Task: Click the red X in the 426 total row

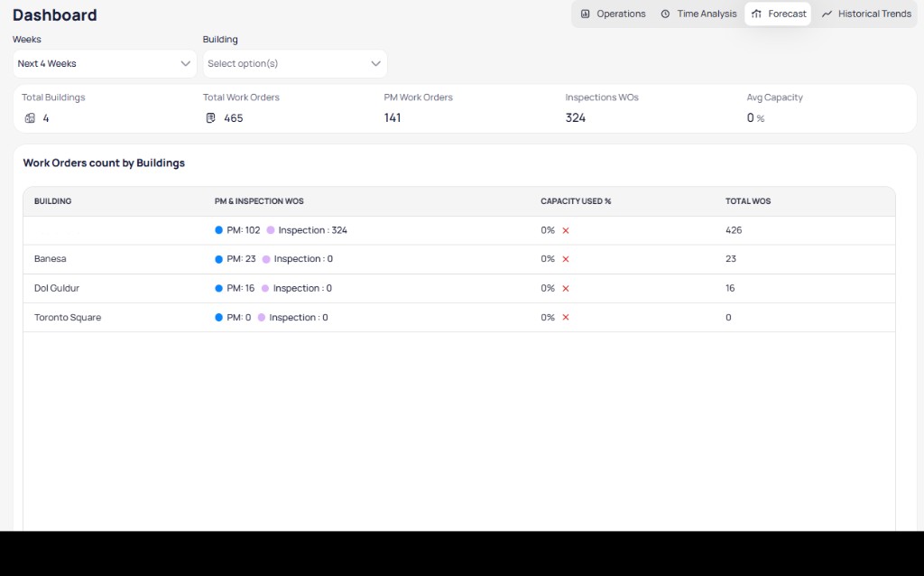Action: [566, 230]
